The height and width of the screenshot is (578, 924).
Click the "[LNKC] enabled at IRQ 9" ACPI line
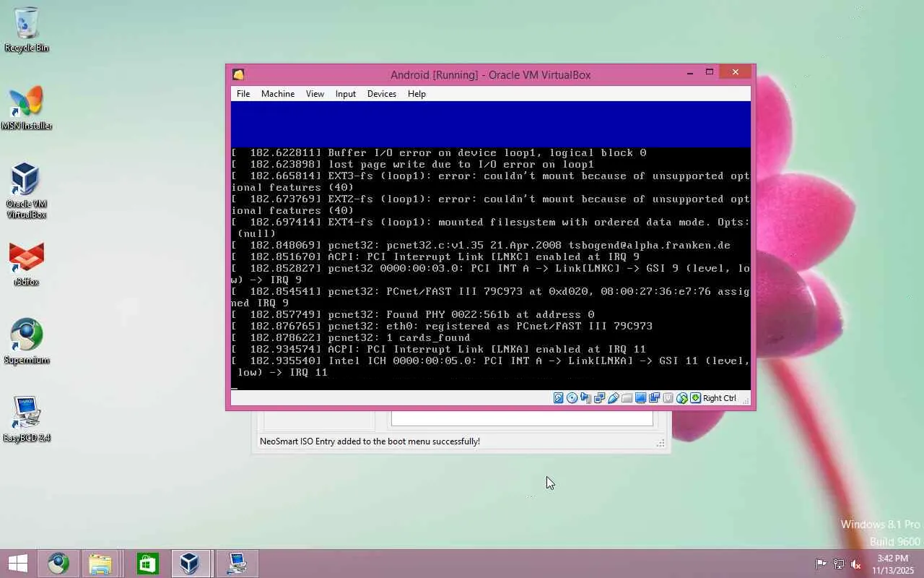[x=435, y=257]
